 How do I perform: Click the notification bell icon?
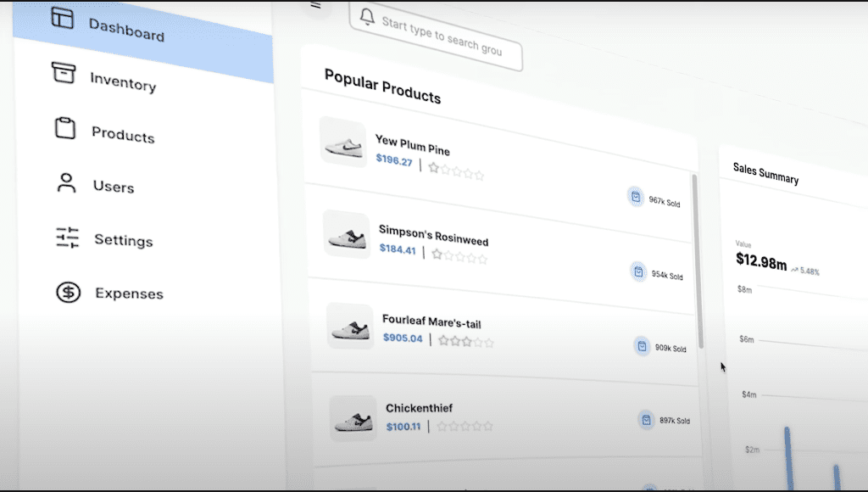point(367,16)
